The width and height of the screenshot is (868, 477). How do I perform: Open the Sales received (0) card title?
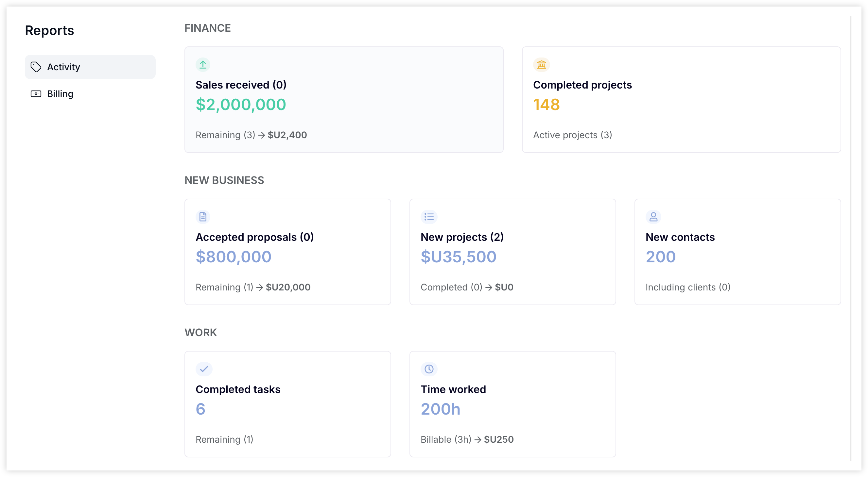point(241,85)
